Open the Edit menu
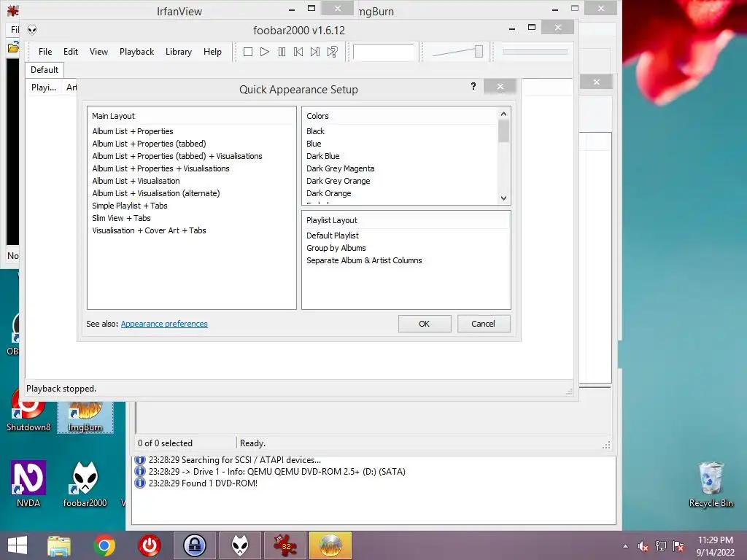 tap(71, 52)
